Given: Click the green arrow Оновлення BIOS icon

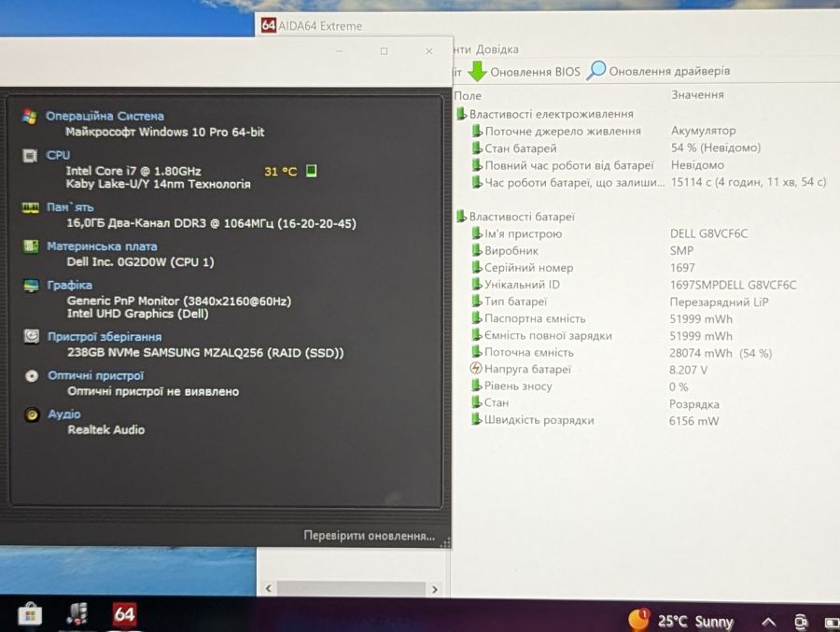Looking at the screenshot, I should point(477,71).
